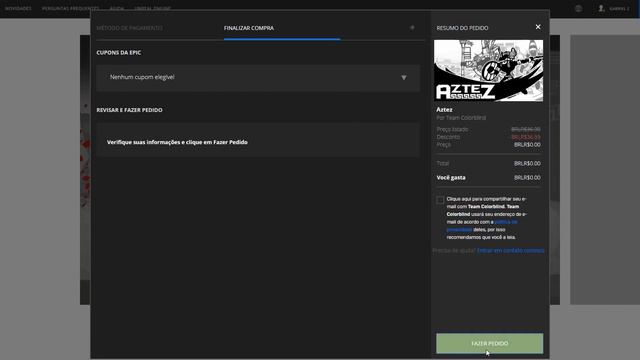Click the Por Team Colorblind developer text
This screenshot has width=640, height=360.
click(461, 118)
